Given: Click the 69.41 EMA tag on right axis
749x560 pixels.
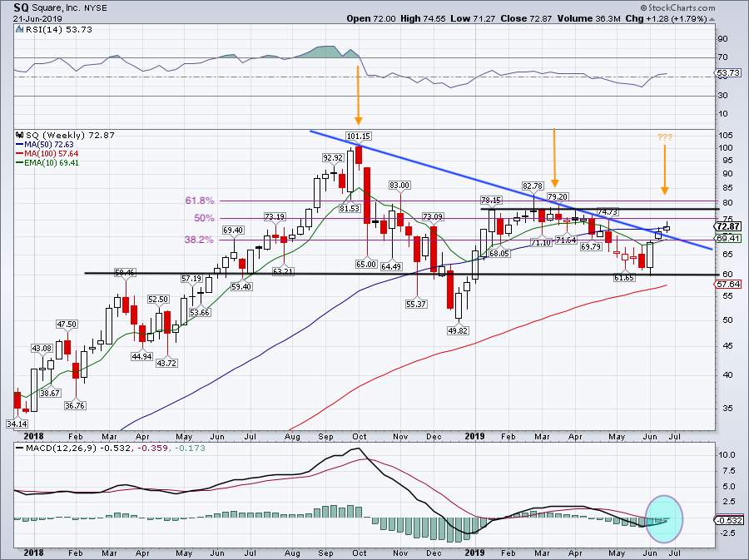Looking at the screenshot, I should coord(729,238).
